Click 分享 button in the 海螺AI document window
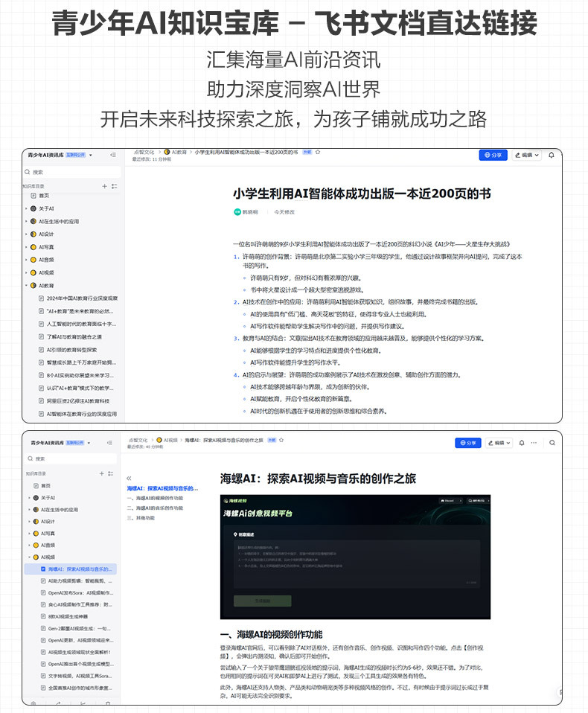The height and width of the screenshot is (713, 588). pos(468,442)
